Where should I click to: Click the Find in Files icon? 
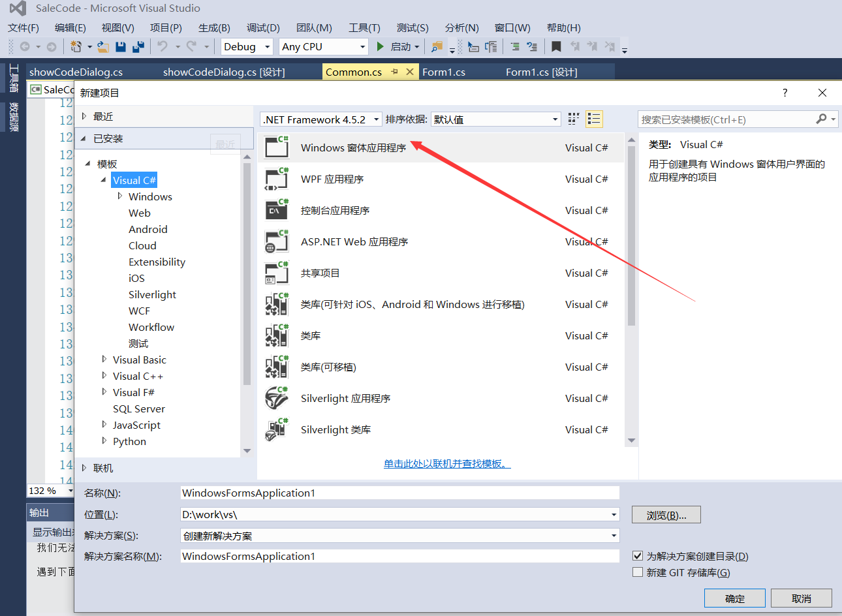point(437,46)
